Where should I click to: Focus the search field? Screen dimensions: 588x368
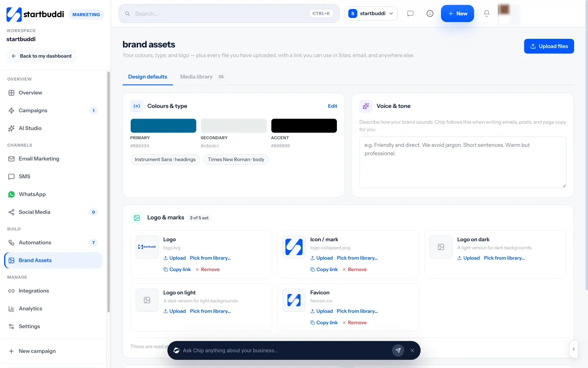(229, 13)
